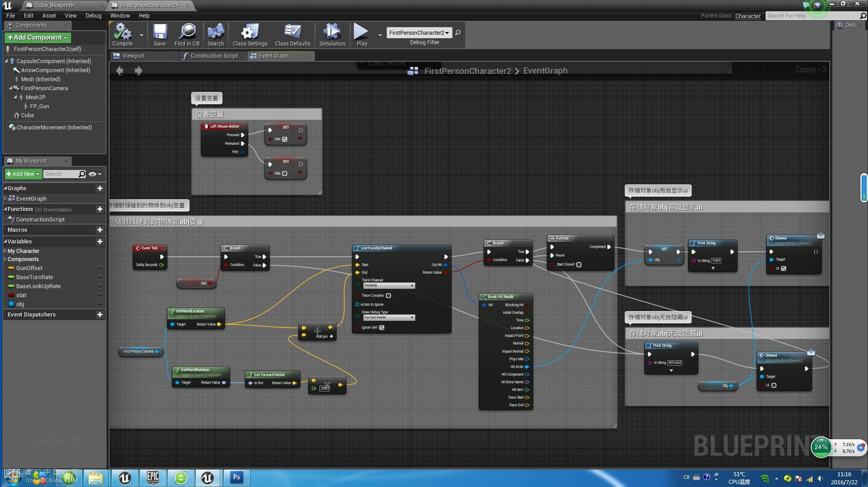This screenshot has width=868, height=487.
Task: Open Draw Debug Type dropdown
Action: [389, 317]
